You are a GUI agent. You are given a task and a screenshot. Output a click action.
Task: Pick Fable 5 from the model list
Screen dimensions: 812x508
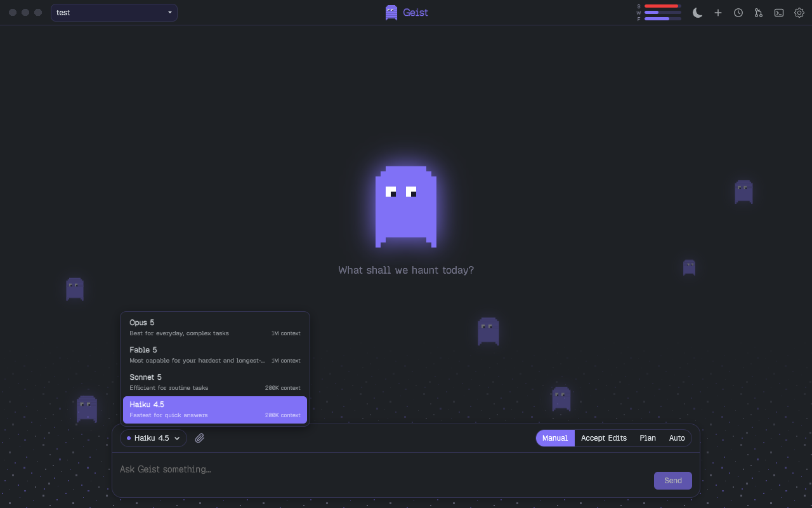click(215, 355)
